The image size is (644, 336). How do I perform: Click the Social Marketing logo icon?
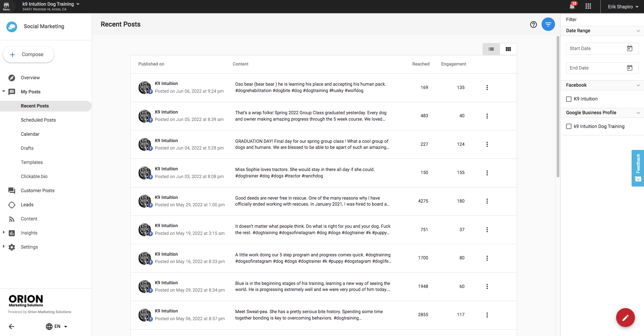tap(12, 27)
